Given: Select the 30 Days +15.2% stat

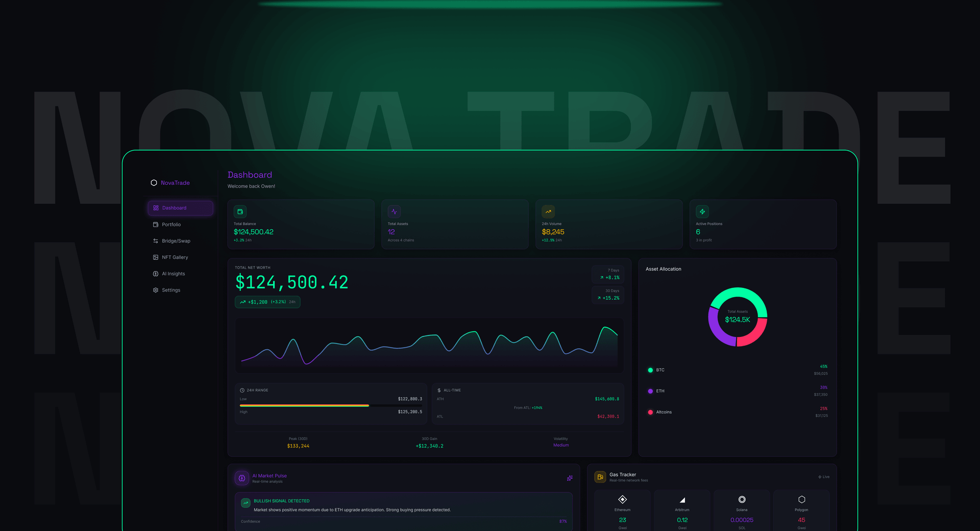Looking at the screenshot, I should click(x=608, y=295).
